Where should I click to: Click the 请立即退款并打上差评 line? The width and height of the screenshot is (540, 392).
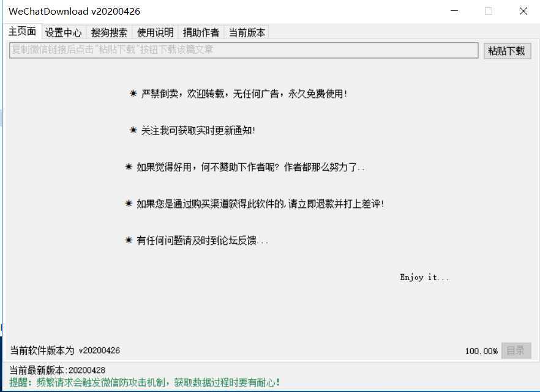pyautogui.click(x=254, y=204)
